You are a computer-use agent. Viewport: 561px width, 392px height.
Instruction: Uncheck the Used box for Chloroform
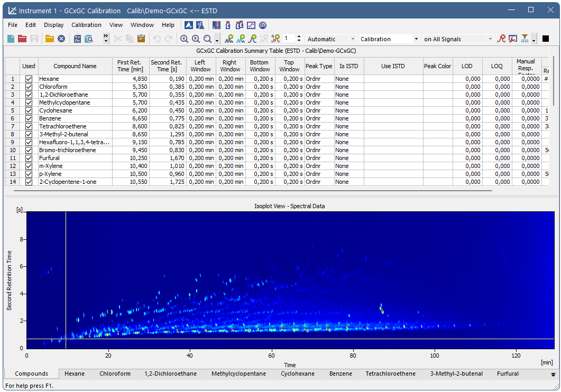pyautogui.click(x=29, y=87)
